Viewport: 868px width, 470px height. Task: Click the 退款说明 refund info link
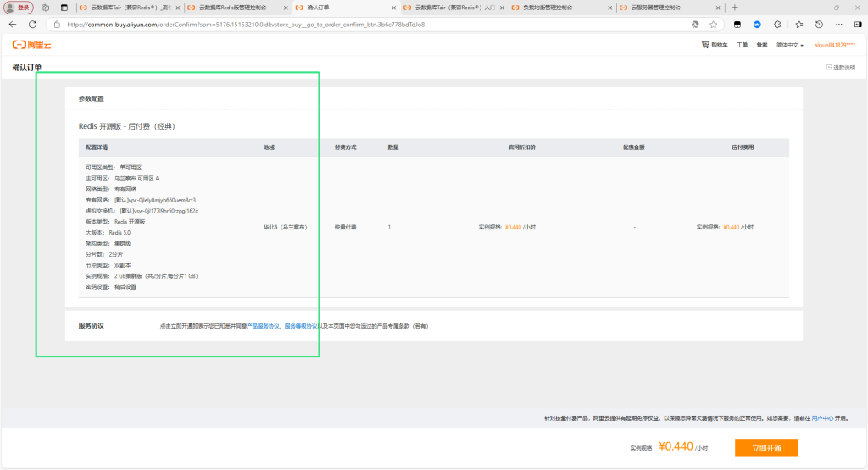841,67
